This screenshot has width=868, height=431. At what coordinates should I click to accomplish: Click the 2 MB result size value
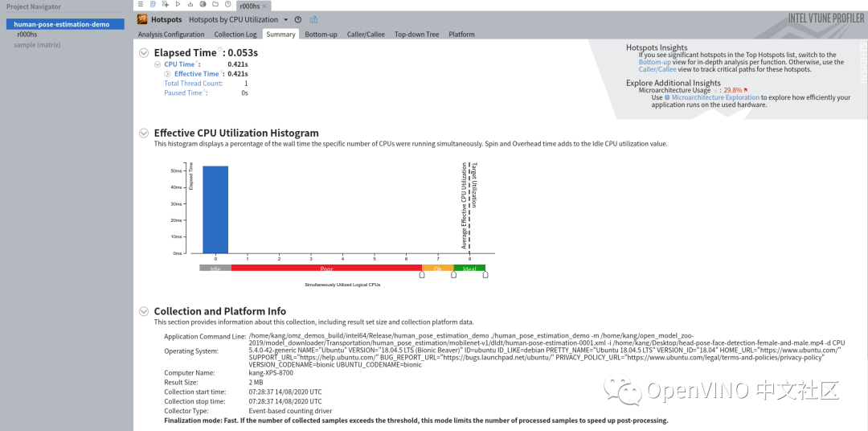(x=256, y=382)
